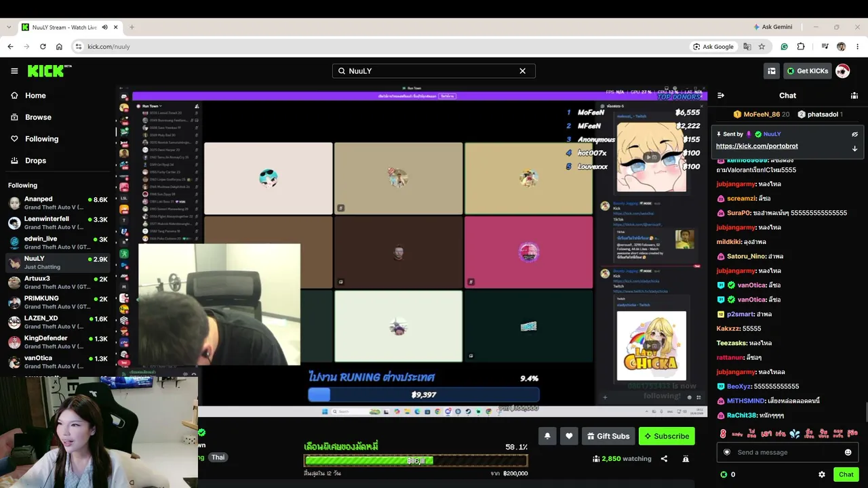Screen dimensions: 868x488
Task: Click the Ask Google lens button
Action: pos(713,47)
